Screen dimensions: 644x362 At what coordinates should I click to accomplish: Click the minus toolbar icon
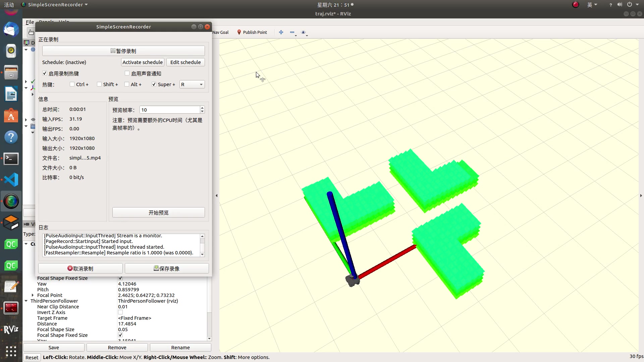(292, 33)
